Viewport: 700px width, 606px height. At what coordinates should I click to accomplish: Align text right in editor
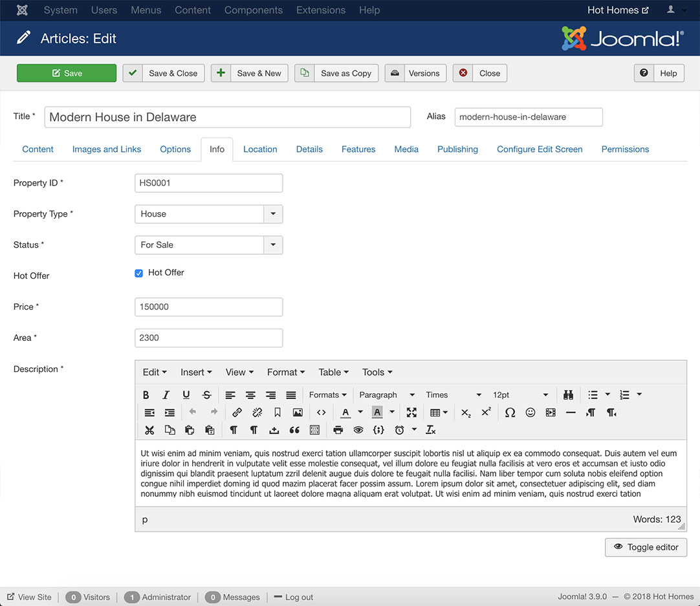point(270,395)
